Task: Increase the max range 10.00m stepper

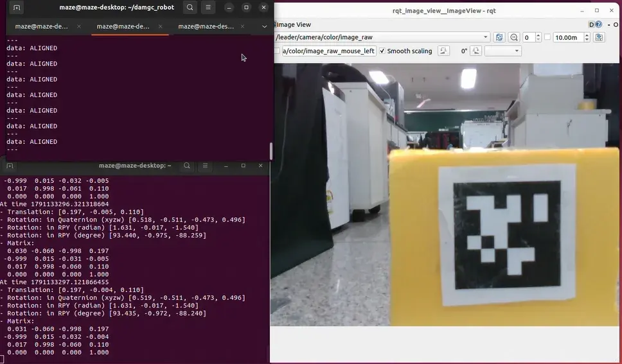Action: [587, 35]
